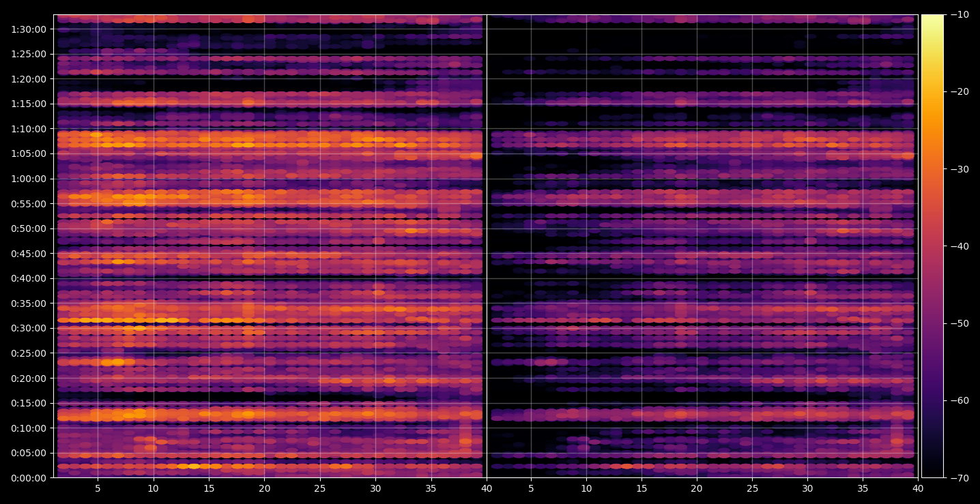
Task: Click the 0:45:00 time axis label
Action: [x=28, y=254]
